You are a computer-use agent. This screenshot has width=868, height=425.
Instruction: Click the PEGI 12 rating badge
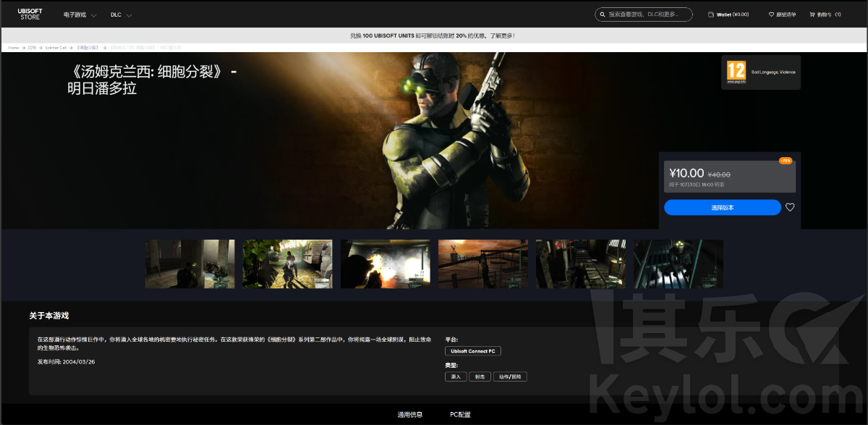[x=736, y=71]
